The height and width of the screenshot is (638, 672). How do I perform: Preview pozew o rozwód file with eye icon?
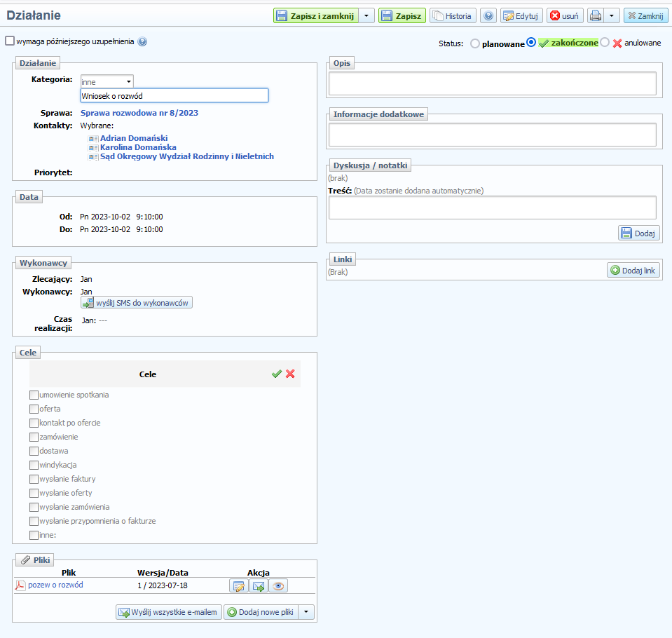point(278,586)
